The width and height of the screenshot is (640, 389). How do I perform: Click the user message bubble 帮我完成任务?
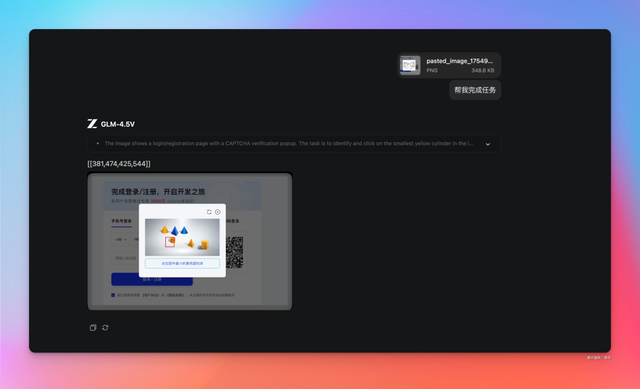point(475,90)
